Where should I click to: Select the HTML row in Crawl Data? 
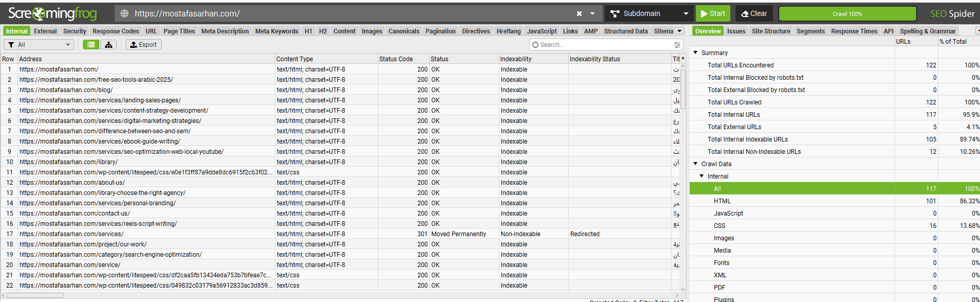tap(834, 201)
